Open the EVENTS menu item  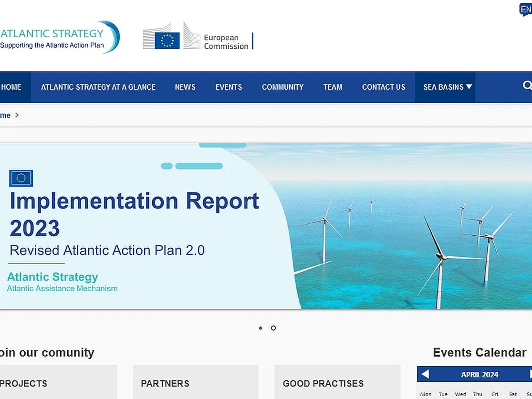coord(229,87)
